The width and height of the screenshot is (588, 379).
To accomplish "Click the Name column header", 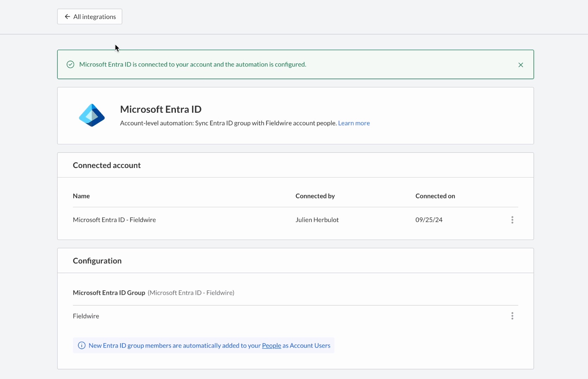I will 81,196.
